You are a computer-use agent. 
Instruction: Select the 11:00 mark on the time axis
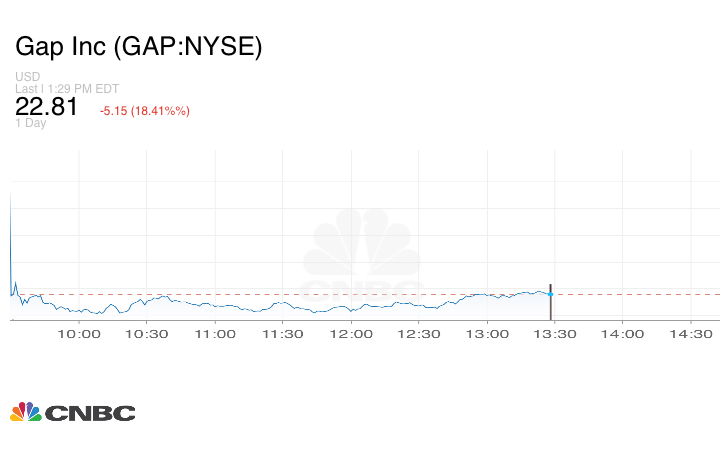215,334
